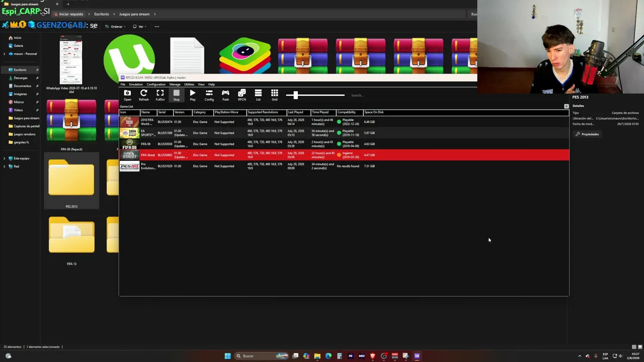Toggle FullScr mode in RPCS3 toolbar

click(x=160, y=95)
